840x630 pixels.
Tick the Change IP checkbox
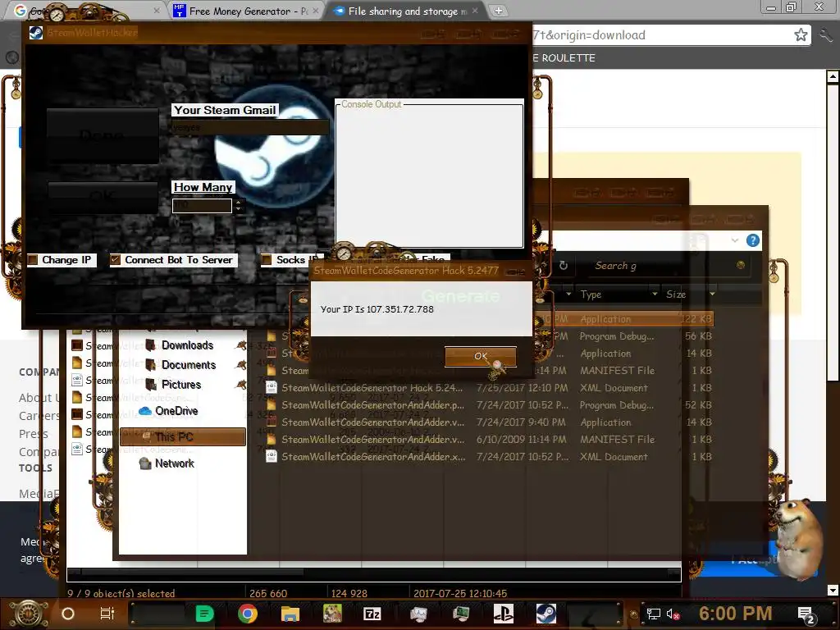tap(33, 260)
